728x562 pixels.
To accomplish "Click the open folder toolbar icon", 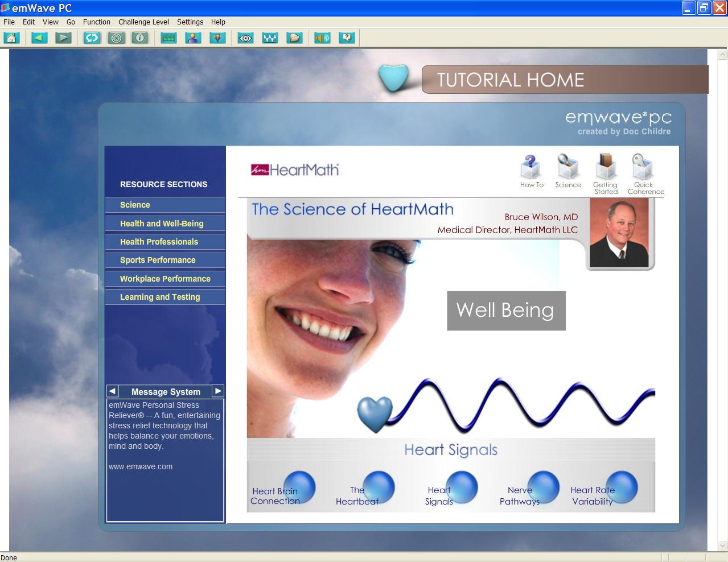I will click(294, 38).
